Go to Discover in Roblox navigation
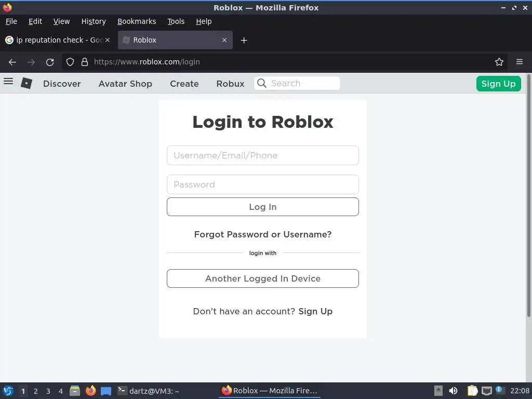 pyautogui.click(x=62, y=84)
